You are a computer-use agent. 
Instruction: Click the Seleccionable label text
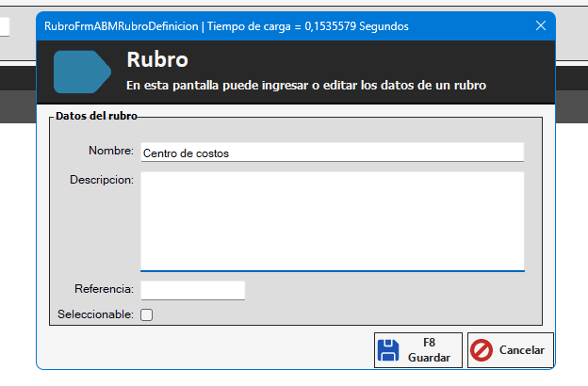coord(96,314)
